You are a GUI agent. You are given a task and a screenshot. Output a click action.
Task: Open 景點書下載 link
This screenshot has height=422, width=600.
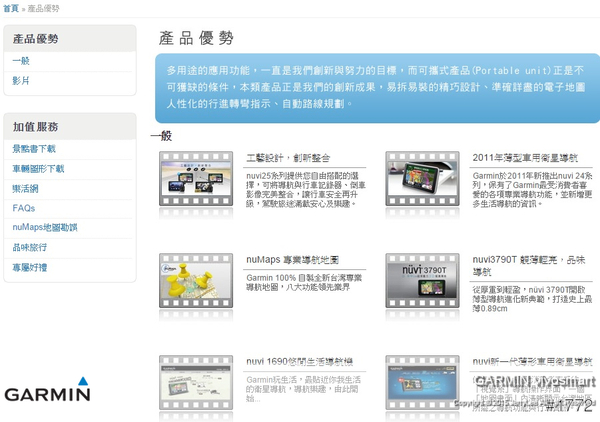tap(34, 149)
